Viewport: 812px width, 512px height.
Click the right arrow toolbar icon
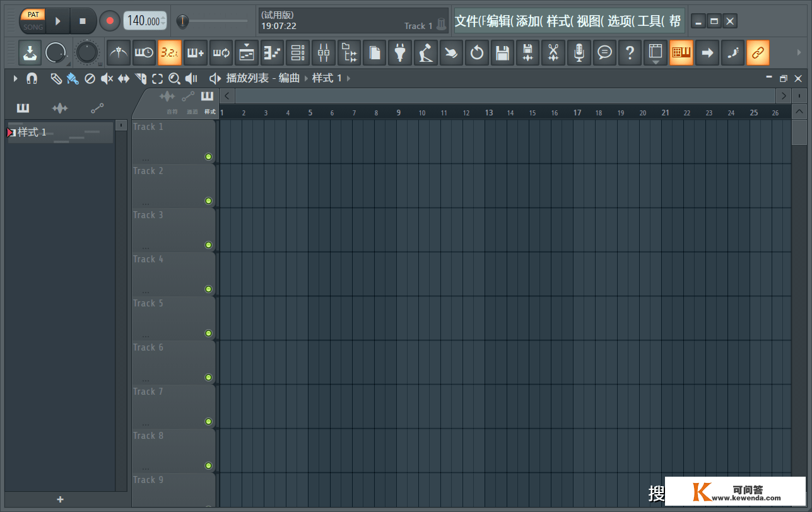click(707, 53)
